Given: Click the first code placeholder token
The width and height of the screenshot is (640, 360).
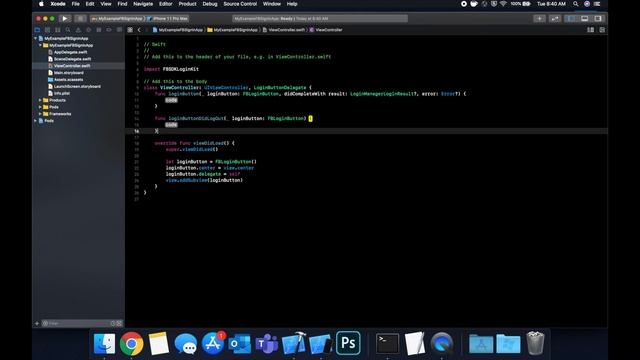Looking at the screenshot, I should 171,100.
